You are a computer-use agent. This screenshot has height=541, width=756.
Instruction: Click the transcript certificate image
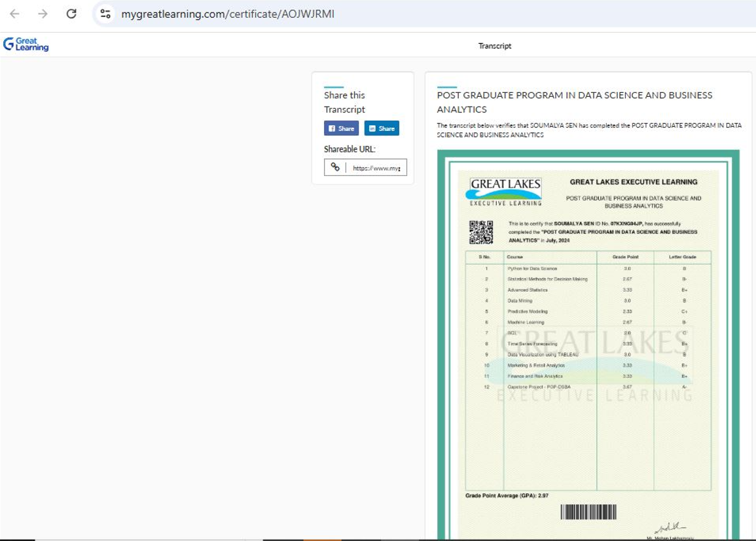coord(588,345)
